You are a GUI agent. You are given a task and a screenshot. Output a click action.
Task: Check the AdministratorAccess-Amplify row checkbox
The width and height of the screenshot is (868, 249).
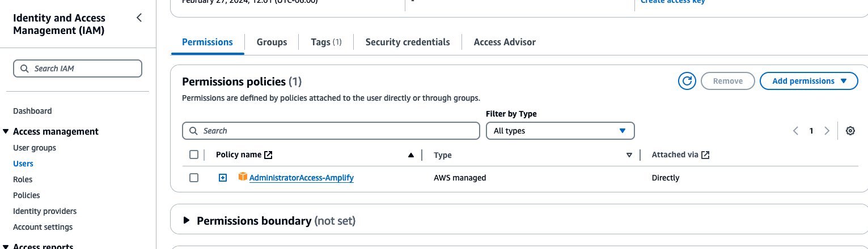pos(194,178)
